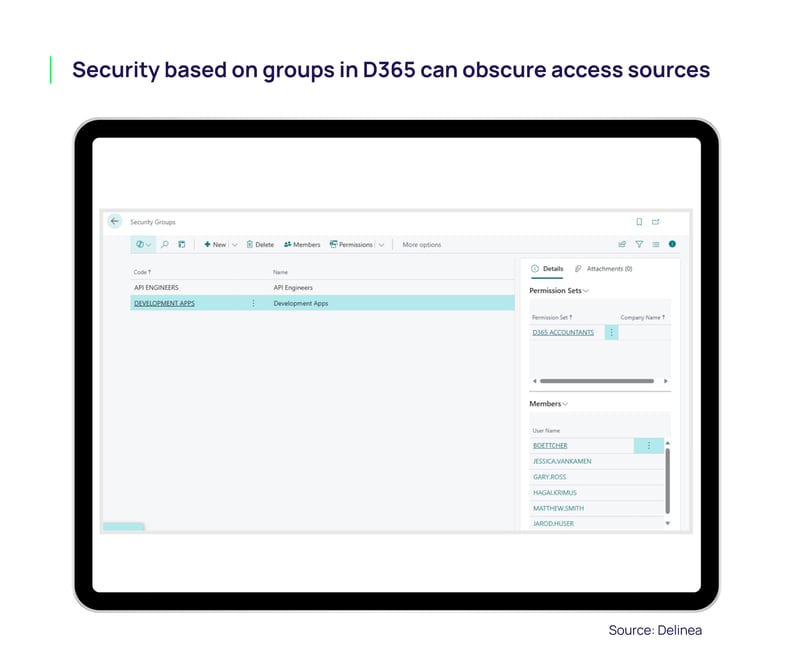Viewport: 800px width, 668px height.
Task: Open More options menu
Action: pyautogui.click(x=421, y=244)
